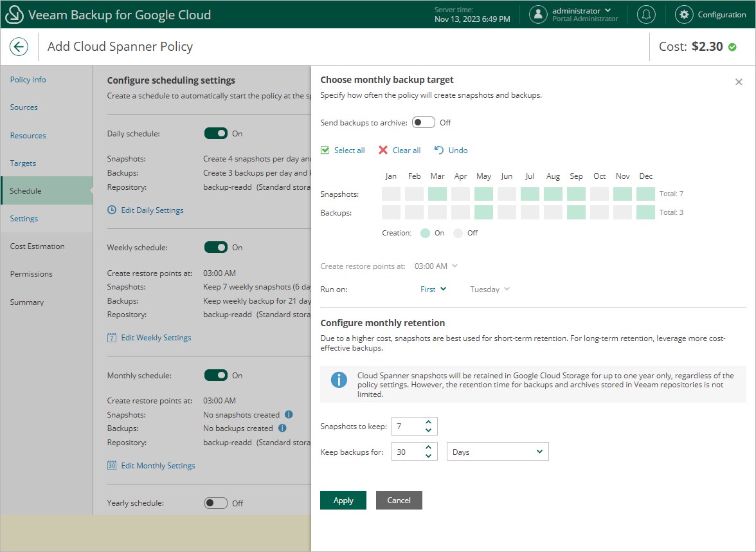Click the green cost status checkmark icon
This screenshot has height=552, width=756.
click(x=732, y=47)
